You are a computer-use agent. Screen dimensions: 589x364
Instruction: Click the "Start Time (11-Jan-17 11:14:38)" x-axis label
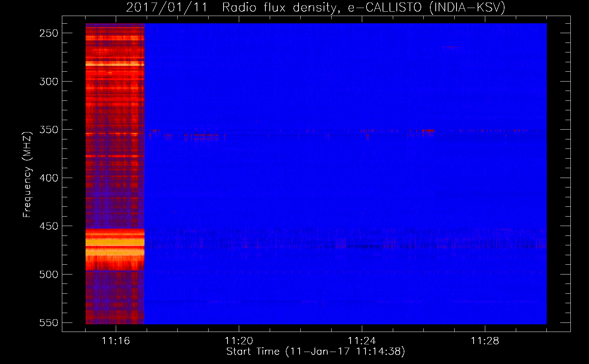316,352
